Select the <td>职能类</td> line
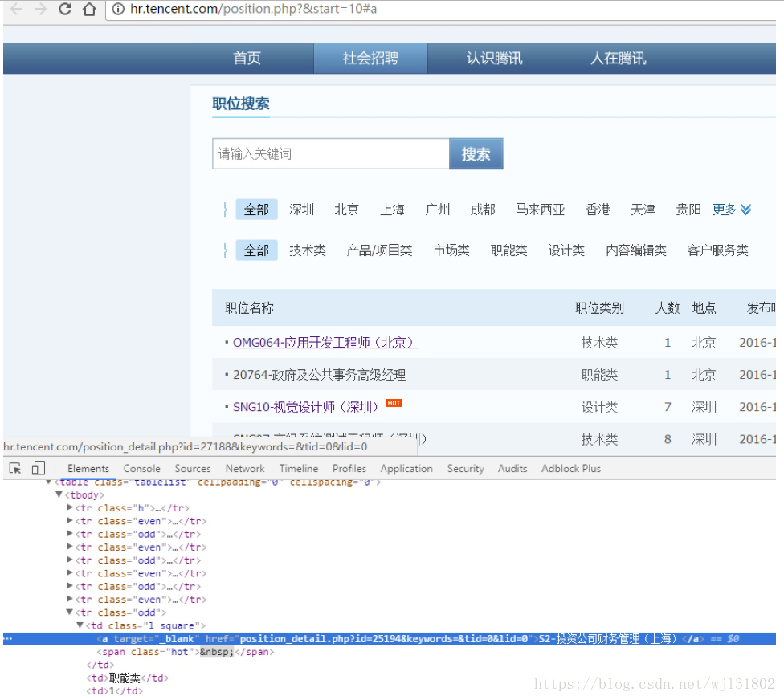 click(x=128, y=678)
